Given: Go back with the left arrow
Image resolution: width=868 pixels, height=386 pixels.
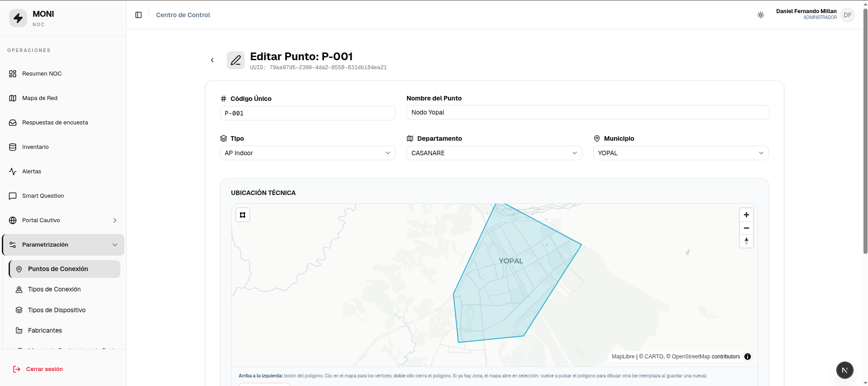Looking at the screenshot, I should 212,60.
